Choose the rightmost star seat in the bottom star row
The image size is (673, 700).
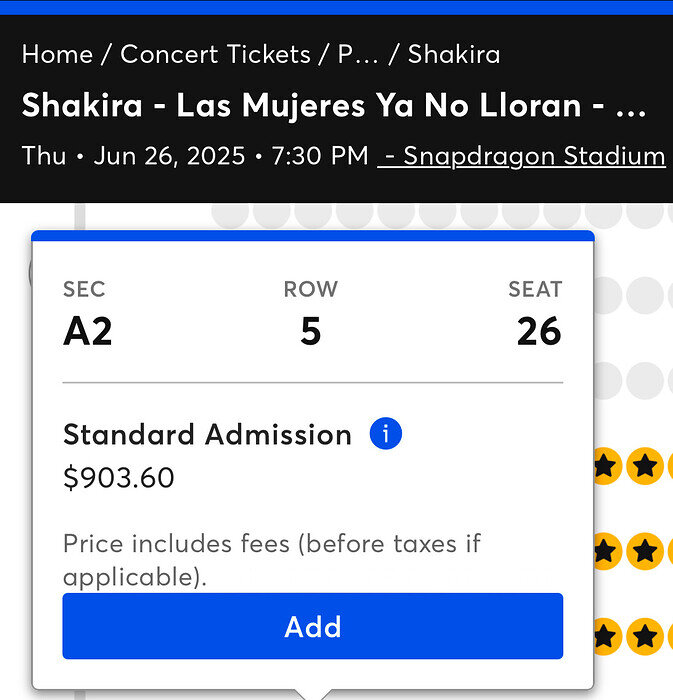(646, 635)
